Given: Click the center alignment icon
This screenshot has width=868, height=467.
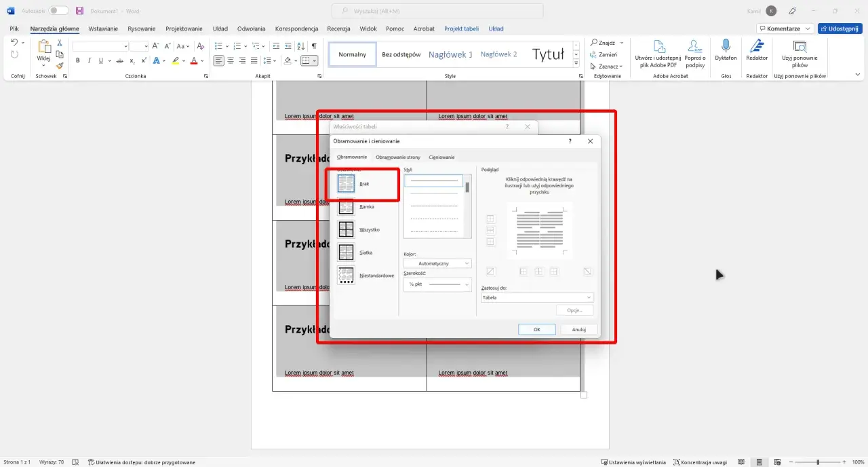Looking at the screenshot, I should pos(231,60).
